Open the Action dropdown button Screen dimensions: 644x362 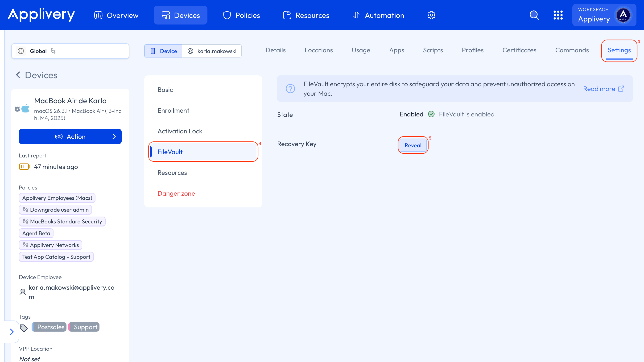point(70,136)
